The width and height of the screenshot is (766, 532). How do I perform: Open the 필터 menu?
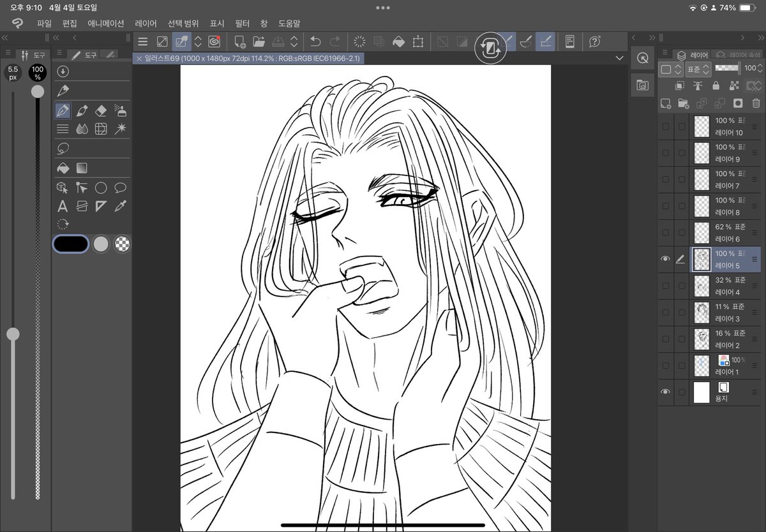pyautogui.click(x=242, y=23)
